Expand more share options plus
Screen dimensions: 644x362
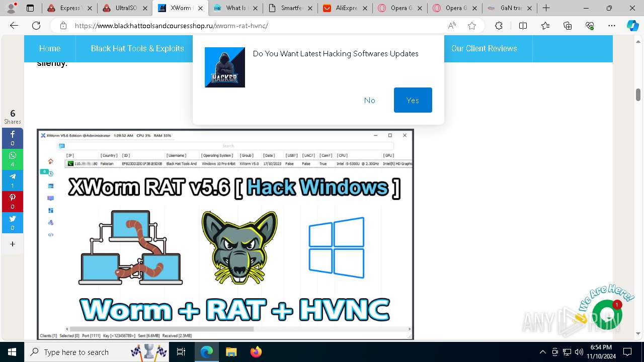[x=13, y=244]
